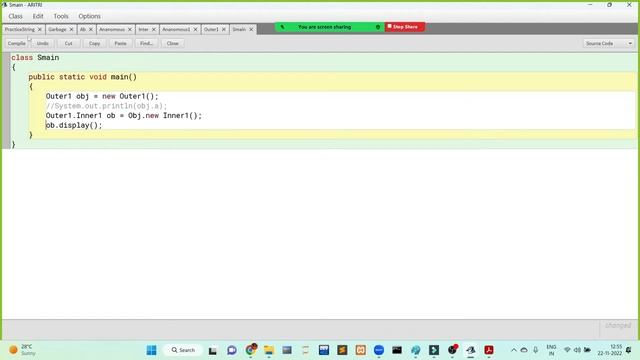Open Wi-Fi network settings icon

(x=567, y=350)
